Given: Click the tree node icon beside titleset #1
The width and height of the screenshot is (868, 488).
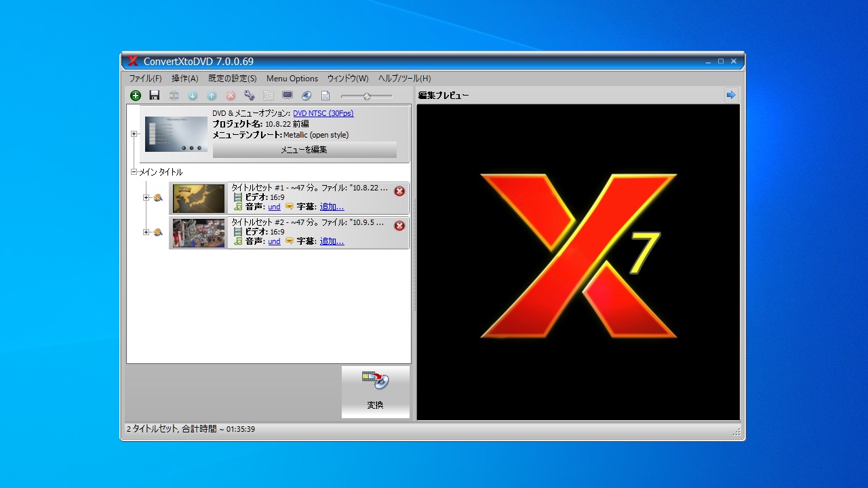Looking at the screenshot, I should (158, 198).
